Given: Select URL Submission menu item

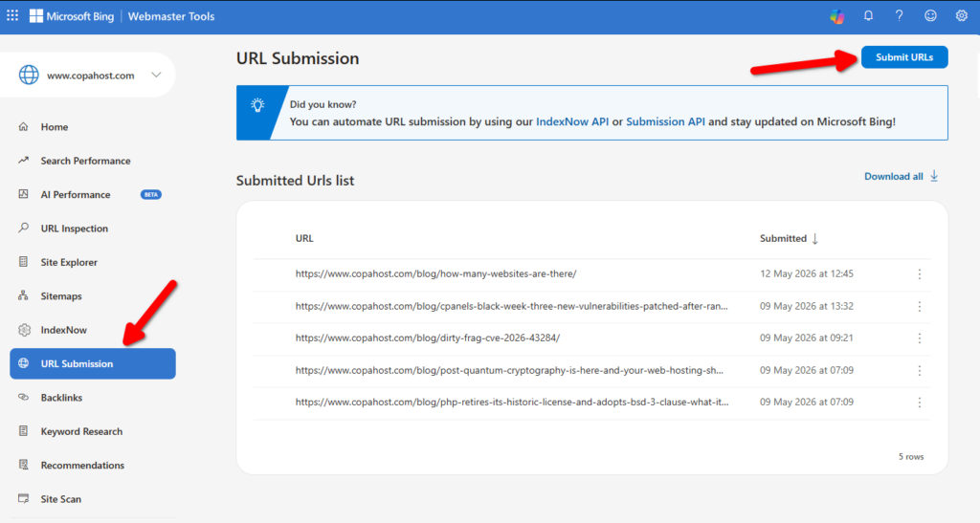Looking at the screenshot, I should point(93,363).
